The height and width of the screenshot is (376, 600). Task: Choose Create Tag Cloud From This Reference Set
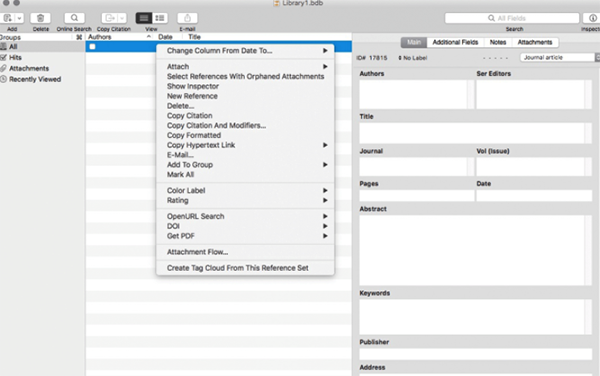pyautogui.click(x=245, y=268)
